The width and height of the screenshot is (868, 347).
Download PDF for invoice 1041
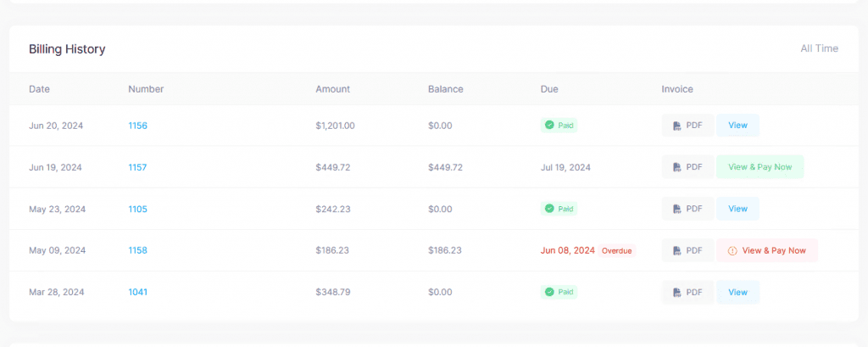coord(687,292)
